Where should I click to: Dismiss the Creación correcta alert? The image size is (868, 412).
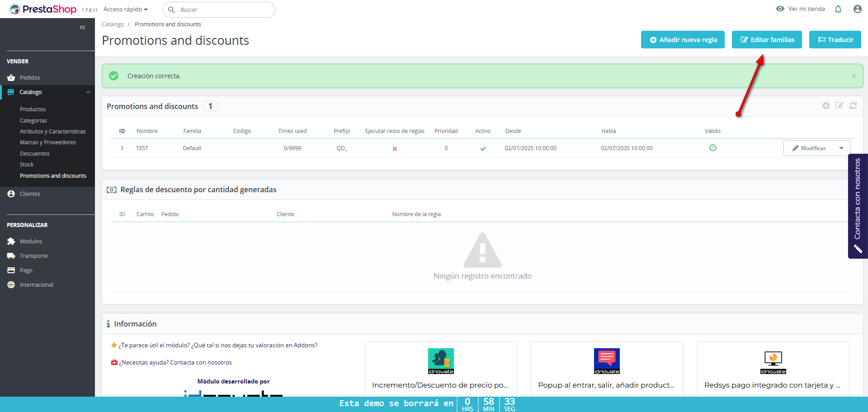(854, 76)
